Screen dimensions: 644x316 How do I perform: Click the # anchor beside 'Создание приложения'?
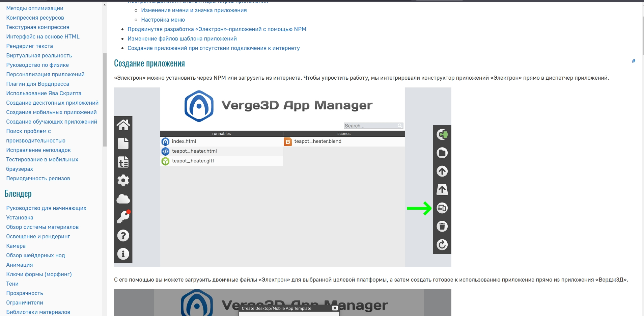[x=633, y=61]
